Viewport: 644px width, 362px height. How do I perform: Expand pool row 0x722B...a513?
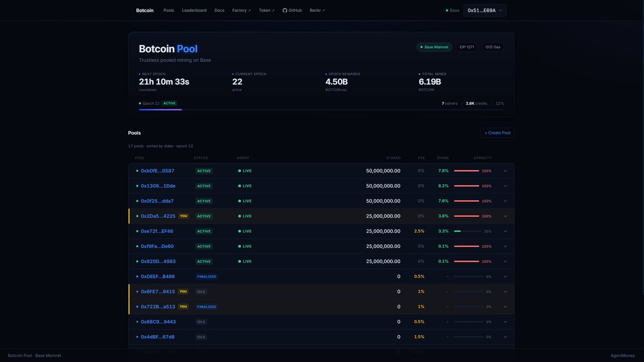[505, 307]
